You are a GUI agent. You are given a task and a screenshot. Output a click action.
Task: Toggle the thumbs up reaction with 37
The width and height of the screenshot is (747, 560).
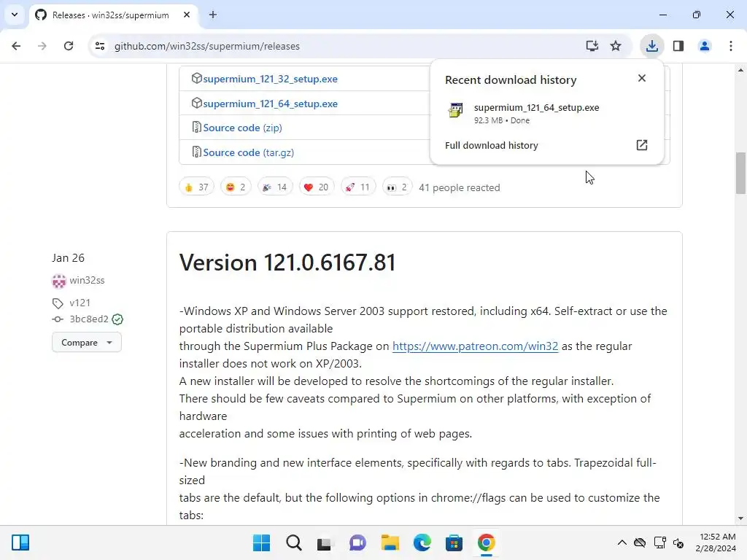point(196,187)
